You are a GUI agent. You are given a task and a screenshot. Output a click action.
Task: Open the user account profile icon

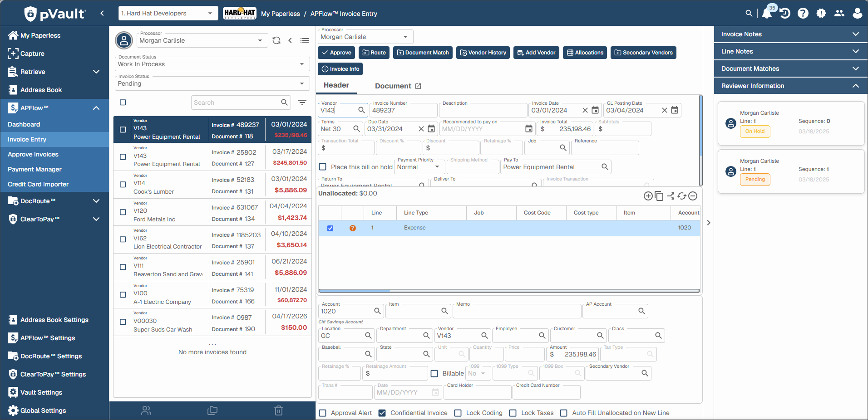click(857, 13)
